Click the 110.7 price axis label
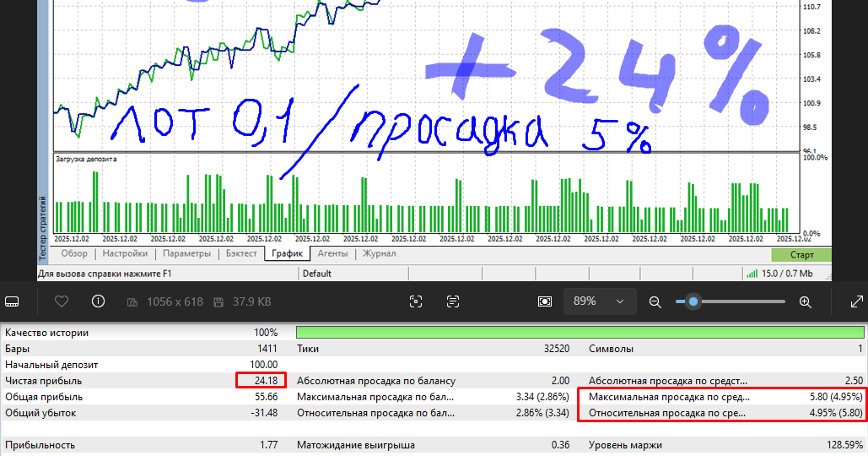The image size is (868, 456). (x=811, y=7)
